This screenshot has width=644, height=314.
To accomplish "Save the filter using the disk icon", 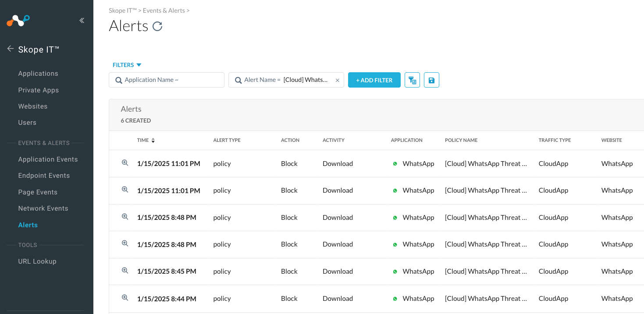I will [x=431, y=80].
